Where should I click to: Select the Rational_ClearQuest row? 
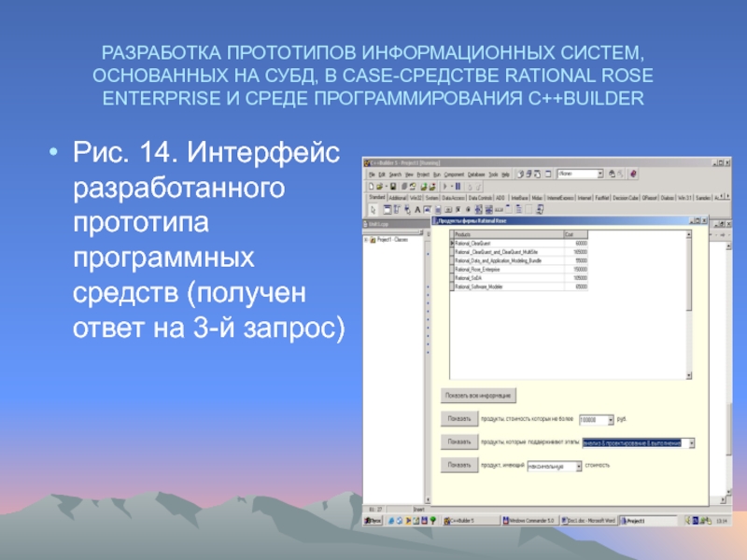coord(519,244)
